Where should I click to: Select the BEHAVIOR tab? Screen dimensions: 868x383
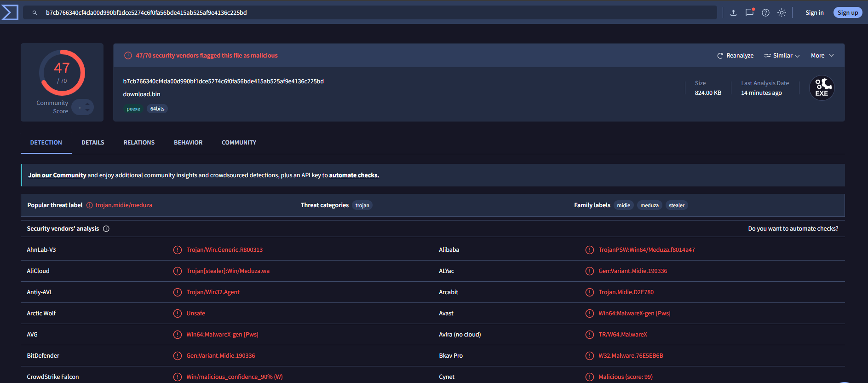click(188, 143)
